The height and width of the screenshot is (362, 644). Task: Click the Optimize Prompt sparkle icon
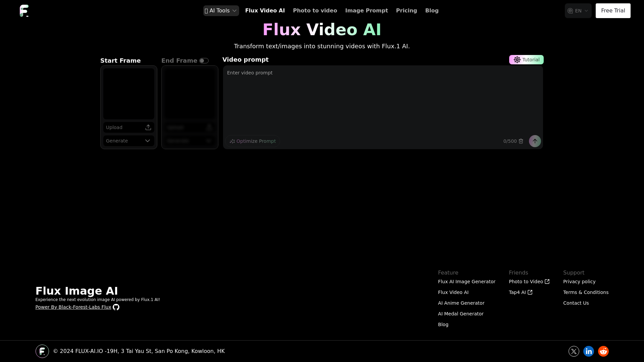[x=232, y=141]
